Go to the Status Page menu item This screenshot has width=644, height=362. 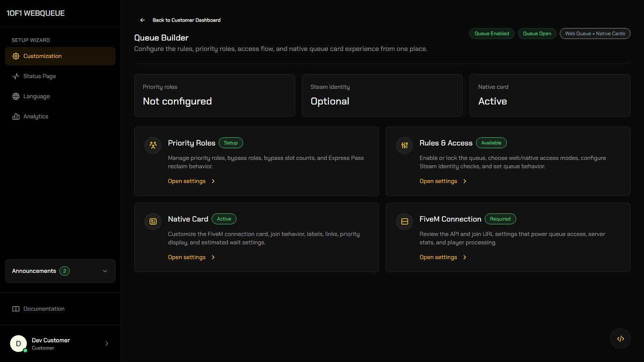[x=60, y=76]
